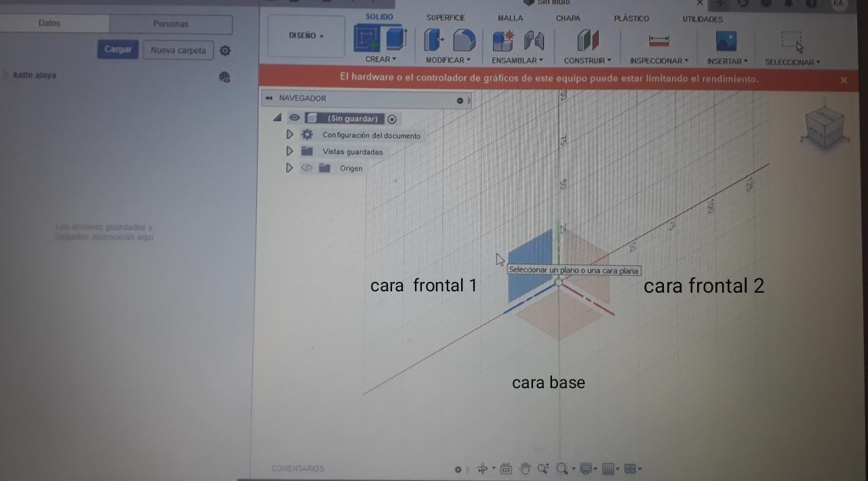Viewport: 868px width, 481px height.
Task: Click the Insert image icon
Action: point(726,41)
